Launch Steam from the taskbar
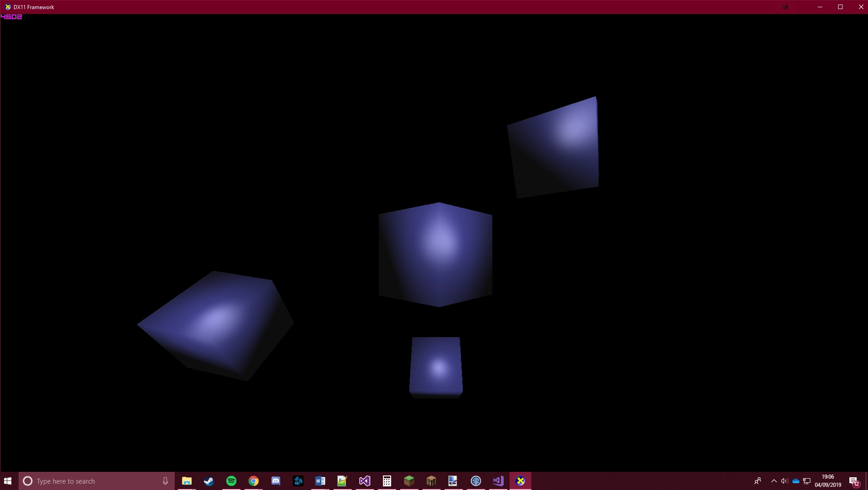Screen dimensions: 868x490 209,481
